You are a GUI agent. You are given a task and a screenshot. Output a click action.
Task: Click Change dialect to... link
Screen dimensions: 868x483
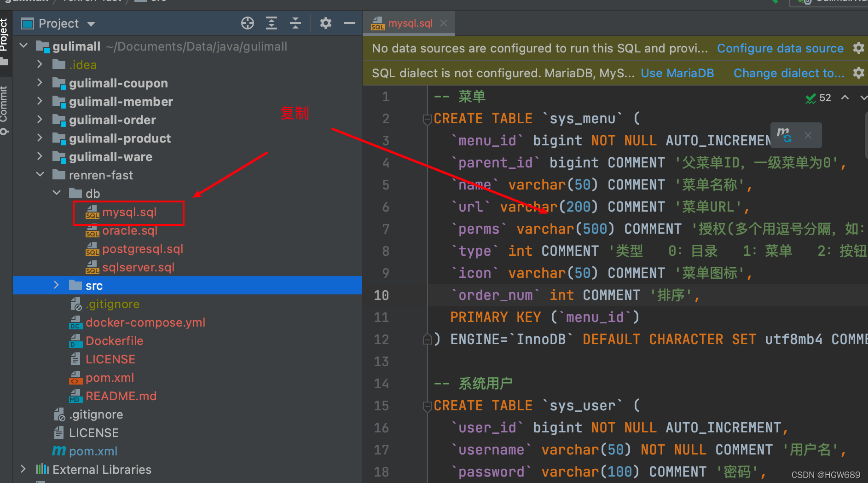[x=789, y=73]
